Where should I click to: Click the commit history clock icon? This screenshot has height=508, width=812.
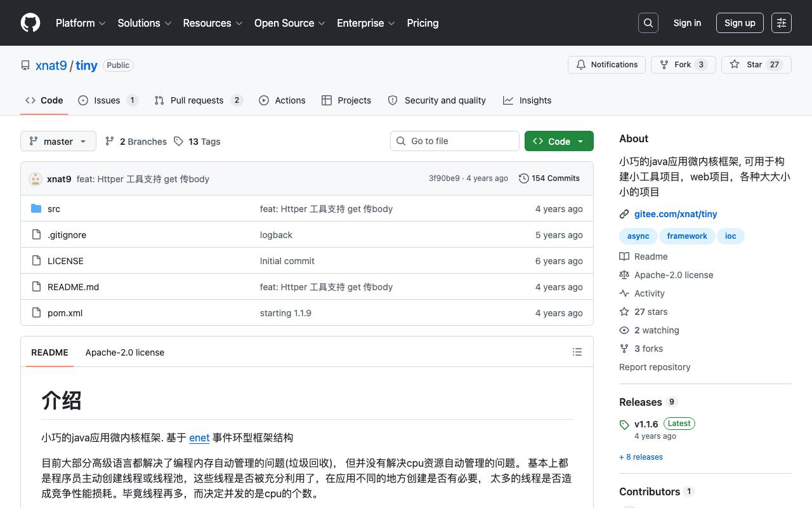[524, 178]
